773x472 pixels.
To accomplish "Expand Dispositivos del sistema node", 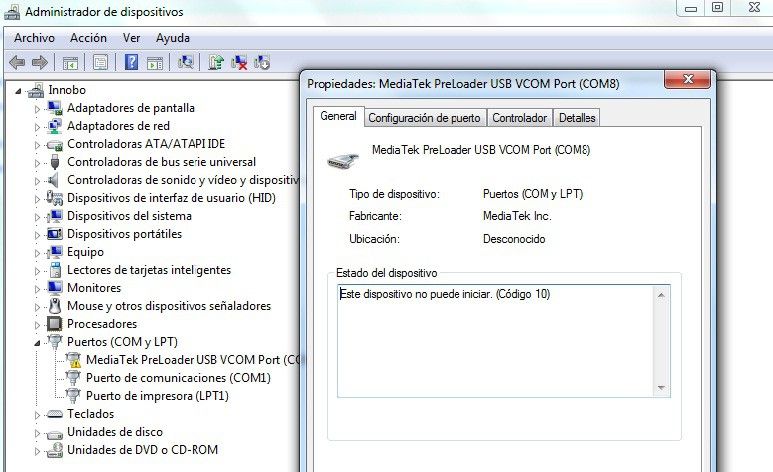I will pyautogui.click(x=37, y=217).
